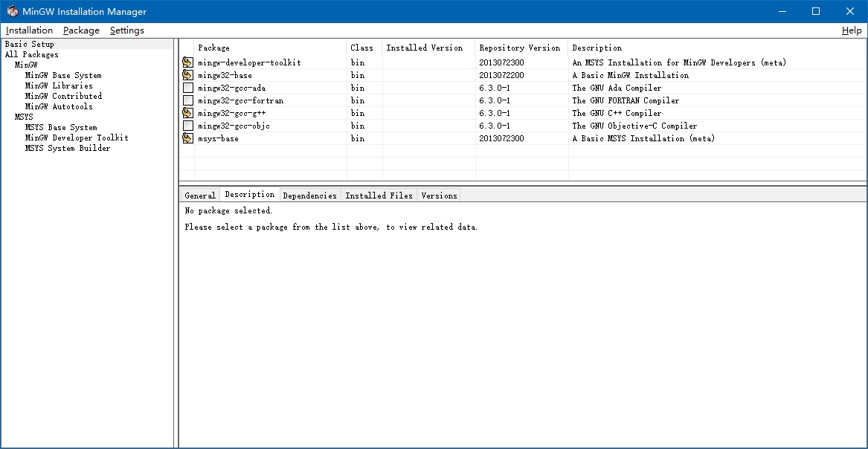Image resolution: width=868 pixels, height=449 pixels.
Task: Click the MinGW application icon in the title bar
Action: (10, 11)
